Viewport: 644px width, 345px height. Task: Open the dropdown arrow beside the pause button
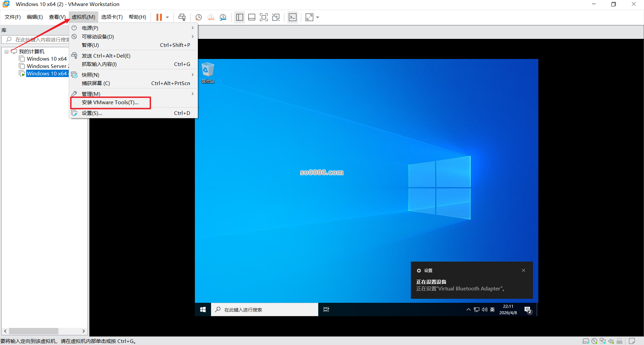167,17
